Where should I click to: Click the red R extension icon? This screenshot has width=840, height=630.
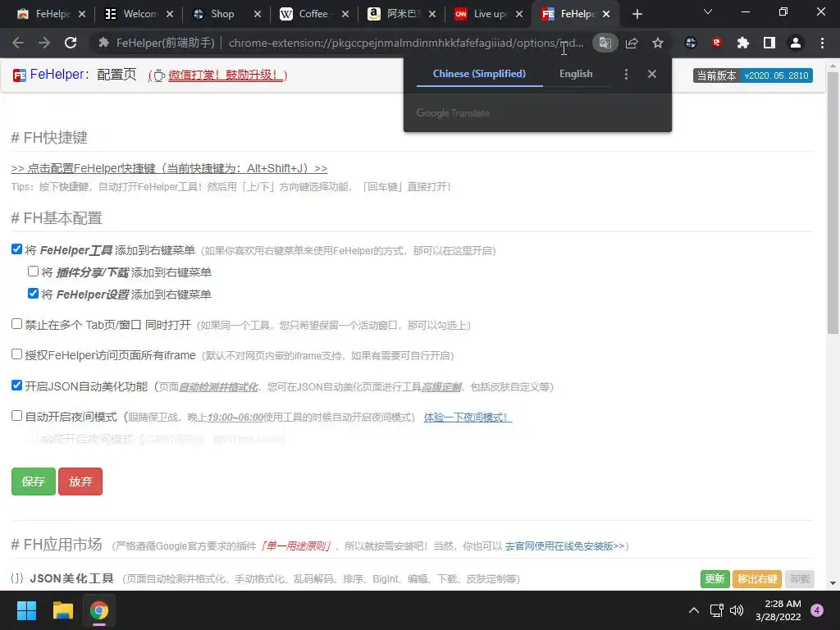coord(717,43)
